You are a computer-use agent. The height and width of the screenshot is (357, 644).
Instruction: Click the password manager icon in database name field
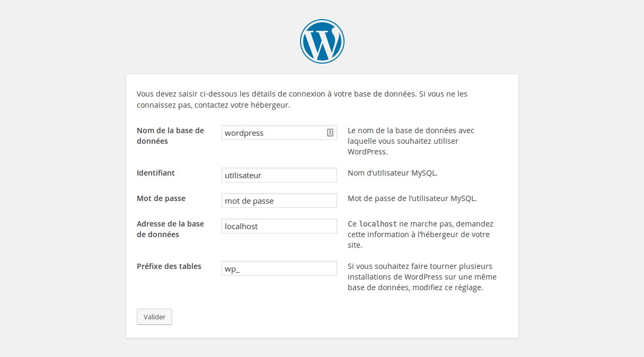coord(330,133)
